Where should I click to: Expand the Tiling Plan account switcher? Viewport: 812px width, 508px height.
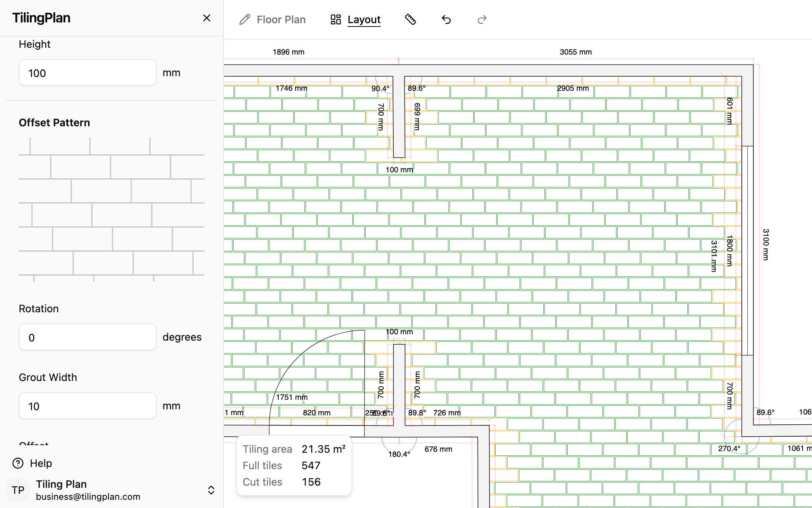[211, 490]
